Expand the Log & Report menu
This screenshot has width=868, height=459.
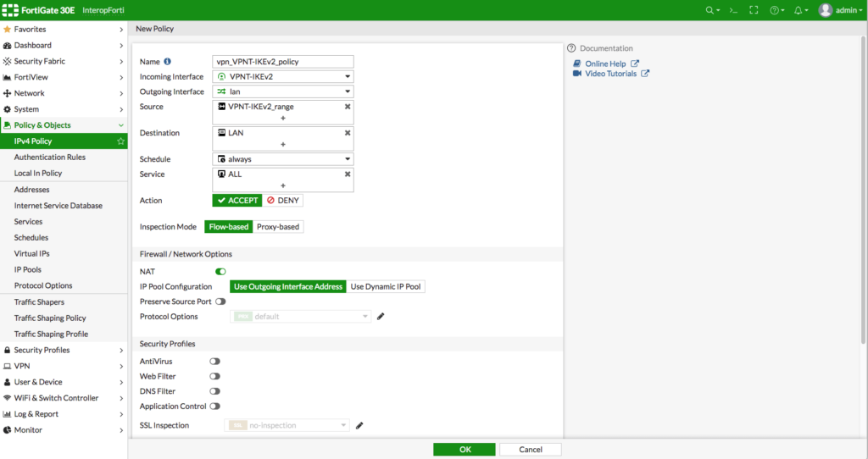tap(64, 413)
